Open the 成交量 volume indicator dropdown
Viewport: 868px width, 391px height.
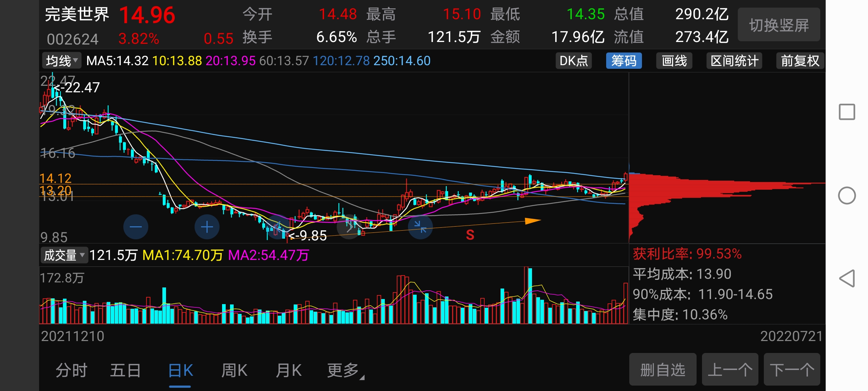[x=64, y=255]
